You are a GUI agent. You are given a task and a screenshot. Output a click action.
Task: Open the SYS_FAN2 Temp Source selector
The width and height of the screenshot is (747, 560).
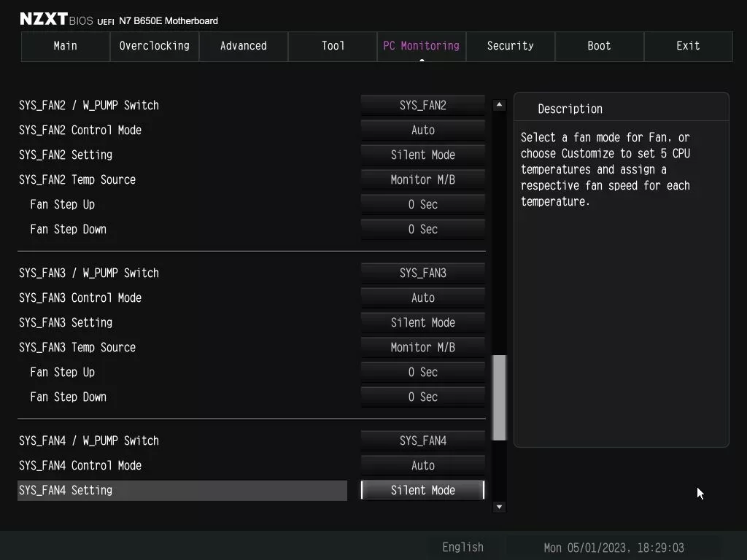(x=422, y=179)
